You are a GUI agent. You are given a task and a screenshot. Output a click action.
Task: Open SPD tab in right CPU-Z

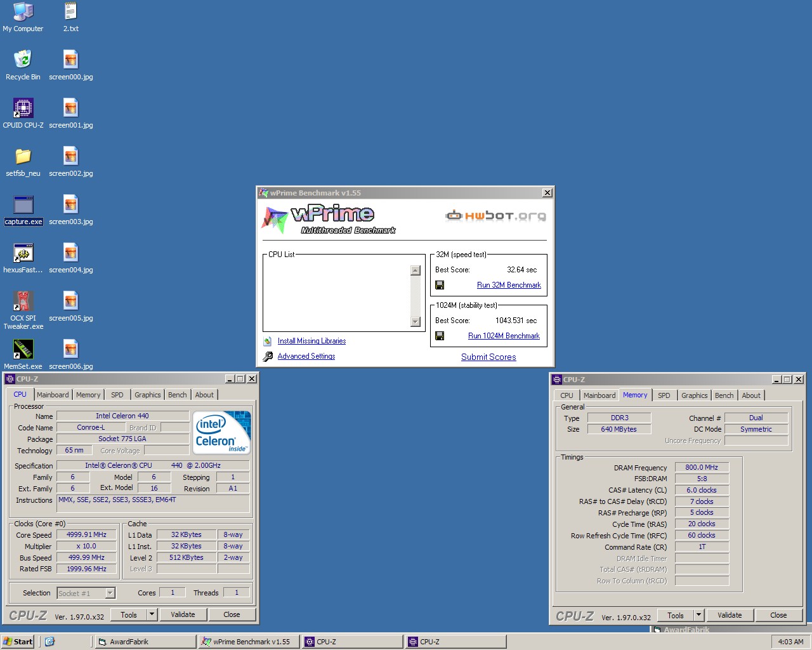(664, 395)
